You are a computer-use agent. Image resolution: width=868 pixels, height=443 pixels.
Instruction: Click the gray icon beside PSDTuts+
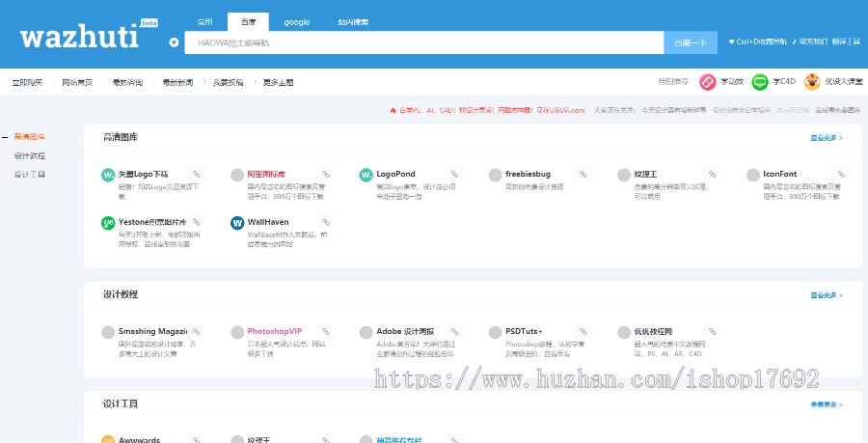click(495, 332)
